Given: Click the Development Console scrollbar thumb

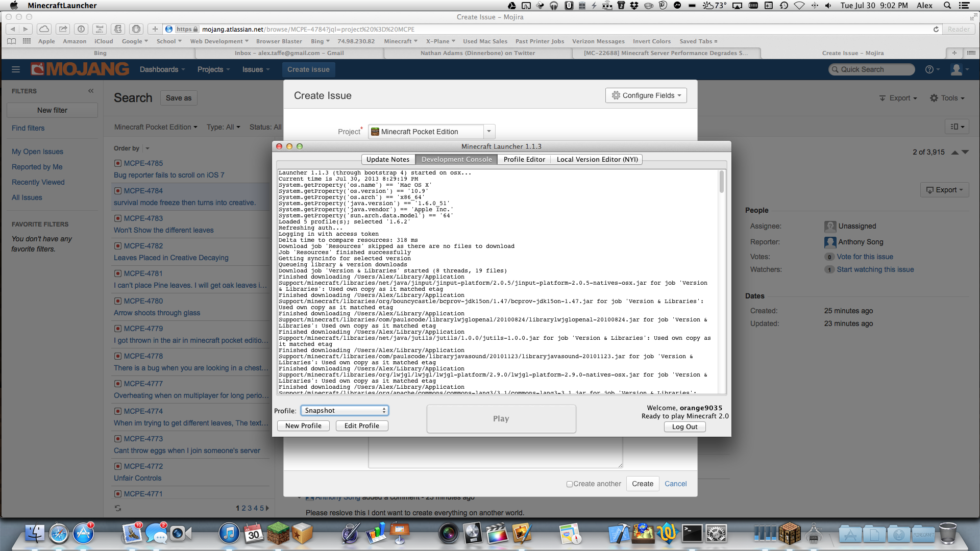Looking at the screenshot, I should pos(722,182).
